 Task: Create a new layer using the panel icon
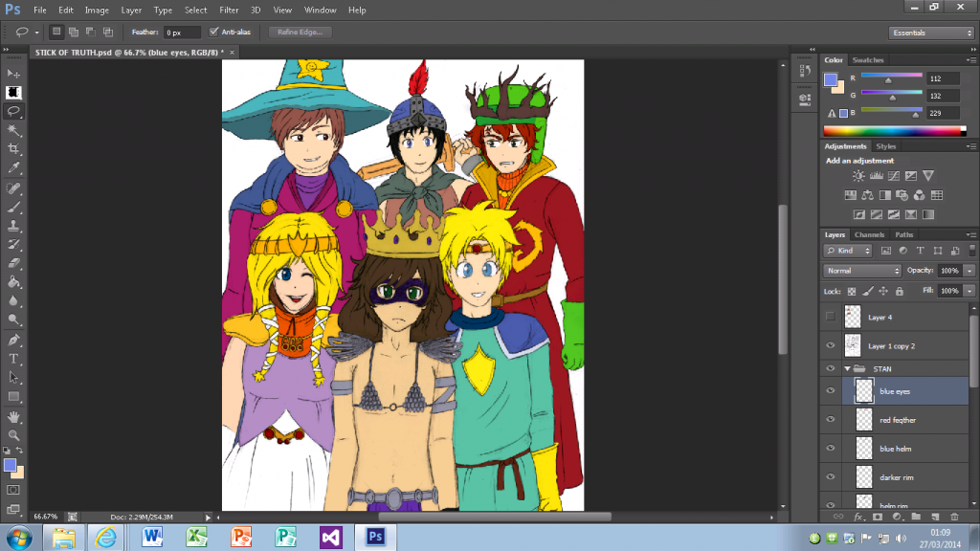pyautogui.click(x=935, y=517)
